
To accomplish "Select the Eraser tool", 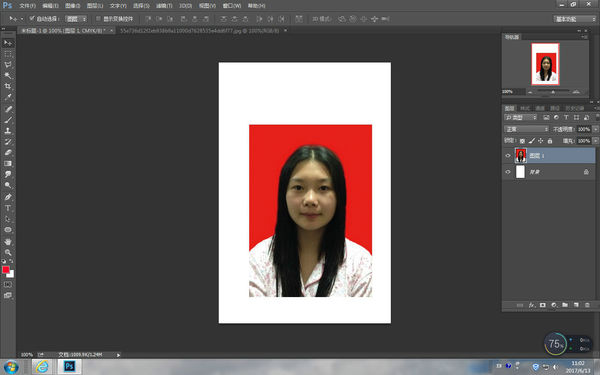I will [x=8, y=152].
